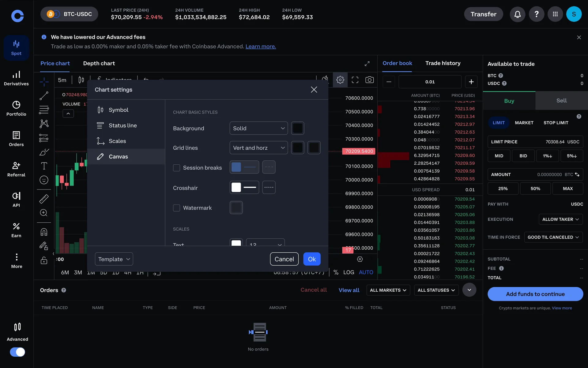Image resolution: width=588 pixels, height=368 pixels.
Task: Click the notifications bell icon
Action: point(517,14)
